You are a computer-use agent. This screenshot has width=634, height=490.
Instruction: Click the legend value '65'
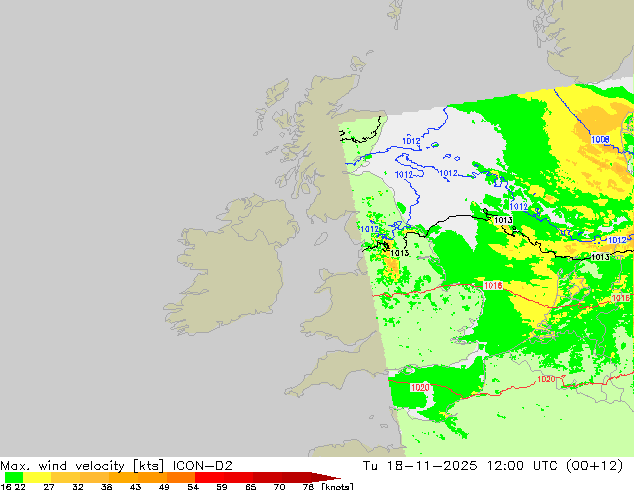click(x=251, y=486)
